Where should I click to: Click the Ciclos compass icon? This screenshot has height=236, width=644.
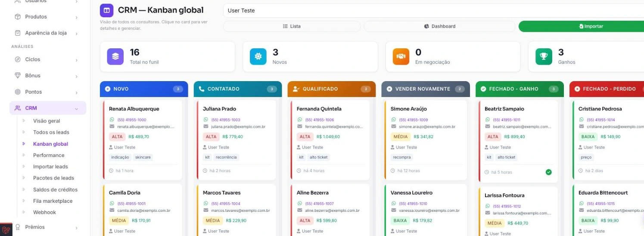click(18, 60)
